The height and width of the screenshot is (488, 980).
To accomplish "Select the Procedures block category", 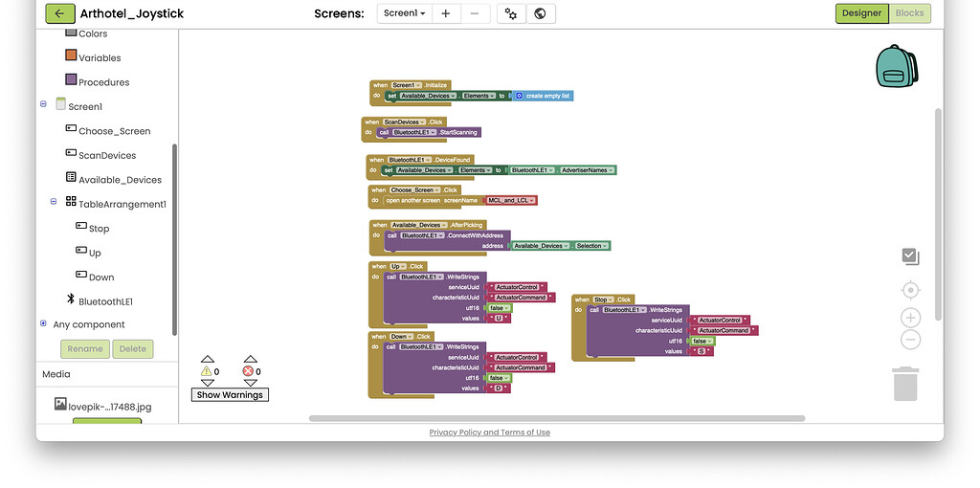I will [x=103, y=82].
